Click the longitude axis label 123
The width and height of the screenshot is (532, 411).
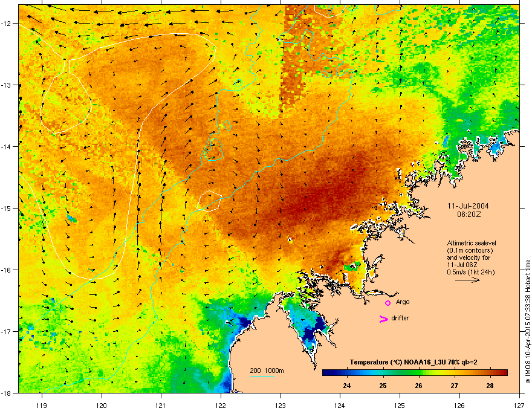click(x=281, y=405)
